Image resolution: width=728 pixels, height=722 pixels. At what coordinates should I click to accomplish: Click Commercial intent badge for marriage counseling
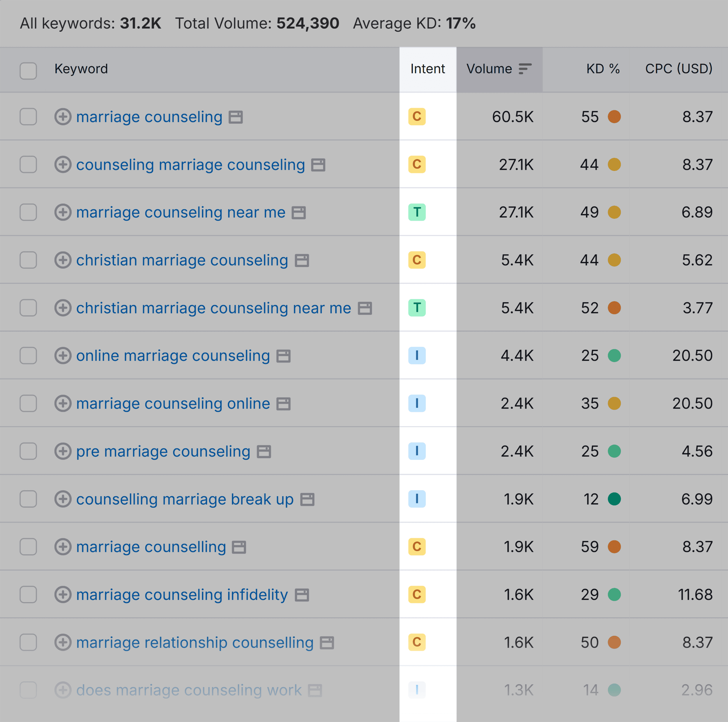click(417, 116)
